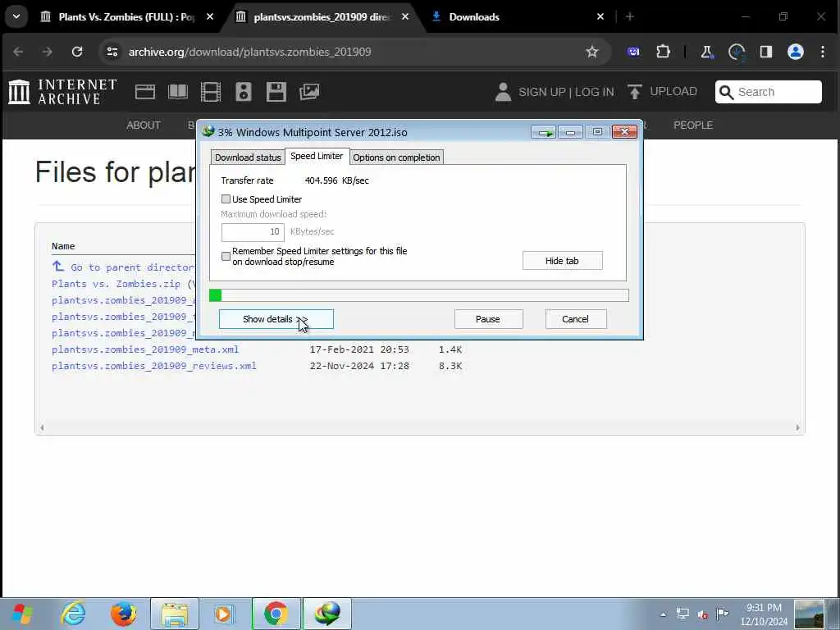This screenshot has height=630, width=840.
Task: Click the maximum download speed field
Action: coord(253,232)
